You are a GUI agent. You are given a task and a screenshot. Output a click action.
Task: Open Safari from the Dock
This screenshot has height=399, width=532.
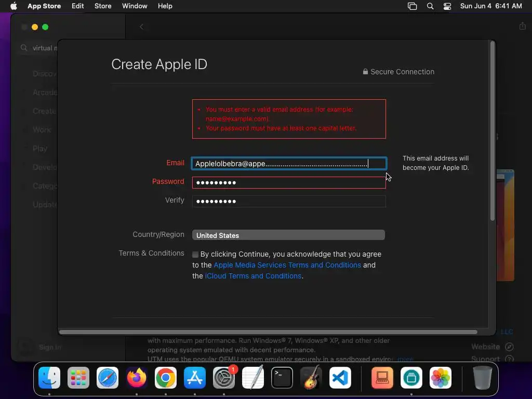click(108, 378)
